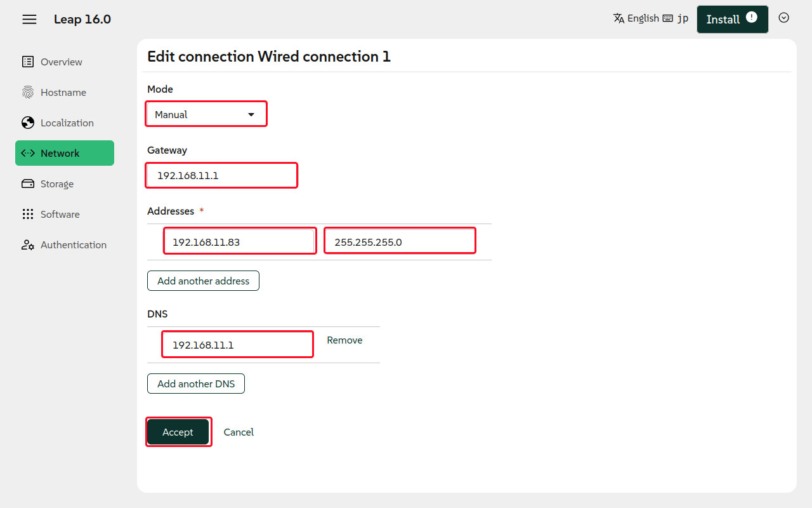The height and width of the screenshot is (508, 812).
Task: Open the hamburger navigation menu
Action: coord(29,19)
